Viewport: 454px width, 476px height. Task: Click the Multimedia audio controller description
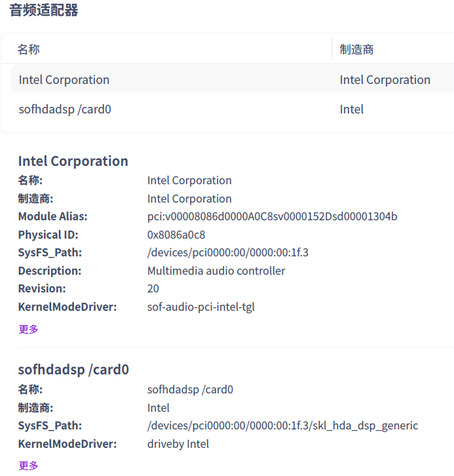216,271
